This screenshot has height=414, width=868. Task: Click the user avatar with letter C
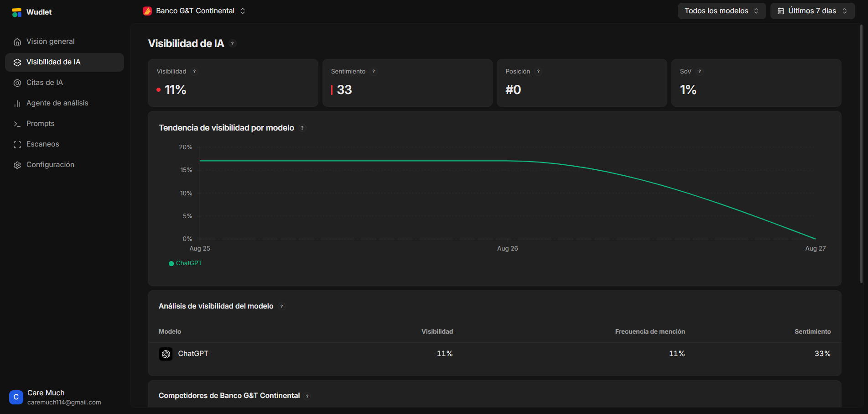tap(16, 397)
